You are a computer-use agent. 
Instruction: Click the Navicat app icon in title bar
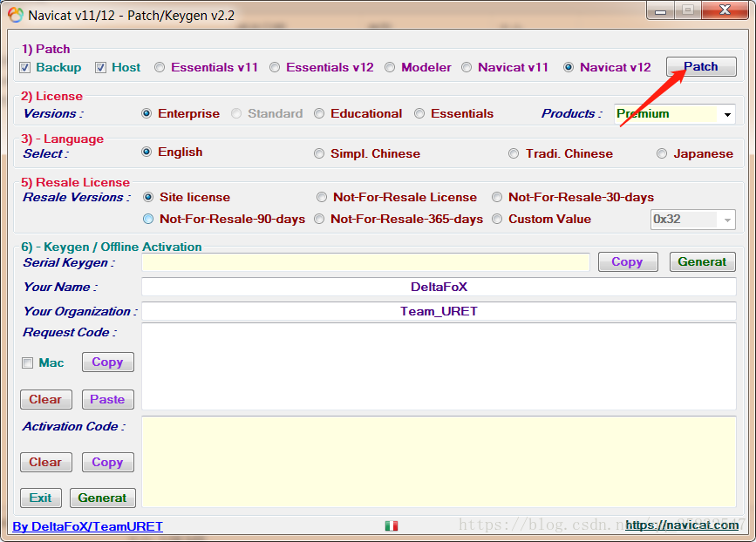(16, 16)
